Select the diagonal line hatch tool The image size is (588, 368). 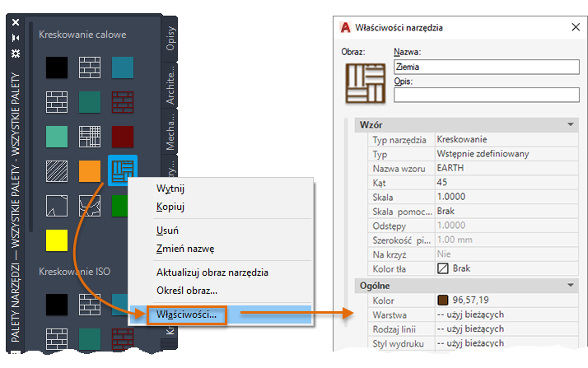click(57, 171)
